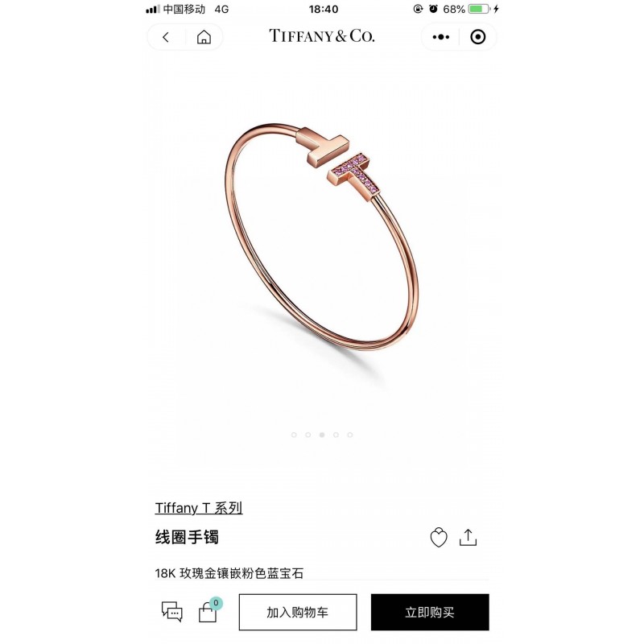Viewport: 644px width, 644px height.
Task: Add bracelet to wishlist heart icon
Action: pyautogui.click(x=438, y=537)
